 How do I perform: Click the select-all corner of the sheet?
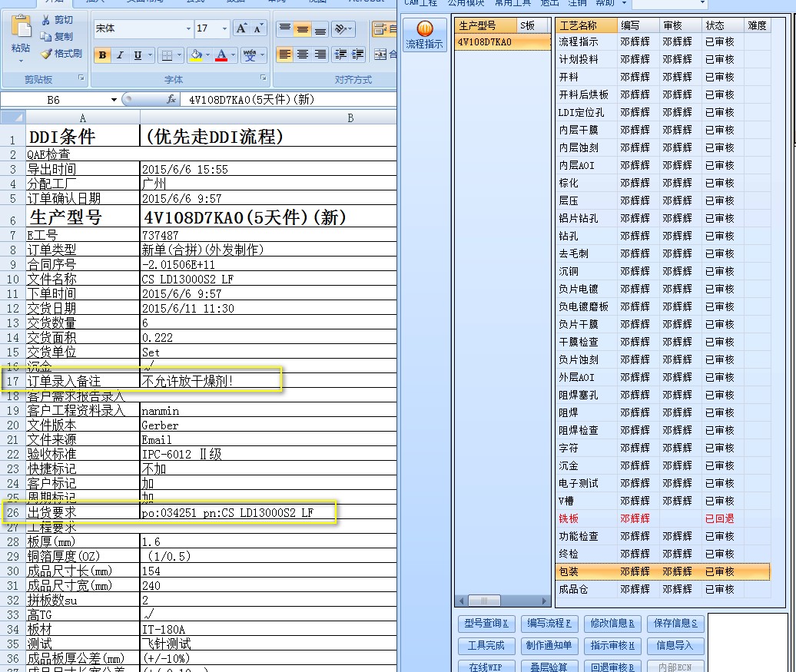coord(13,118)
